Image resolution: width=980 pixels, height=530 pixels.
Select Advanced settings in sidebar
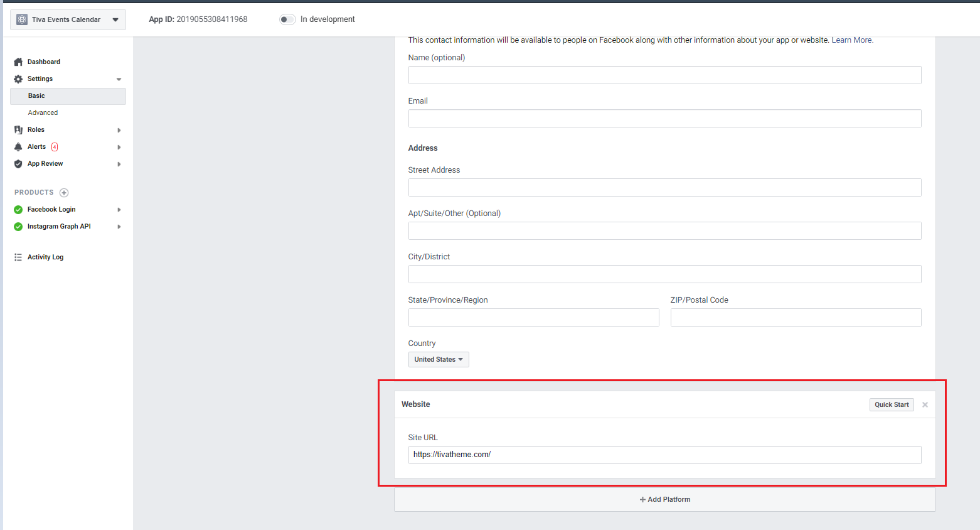coord(43,113)
